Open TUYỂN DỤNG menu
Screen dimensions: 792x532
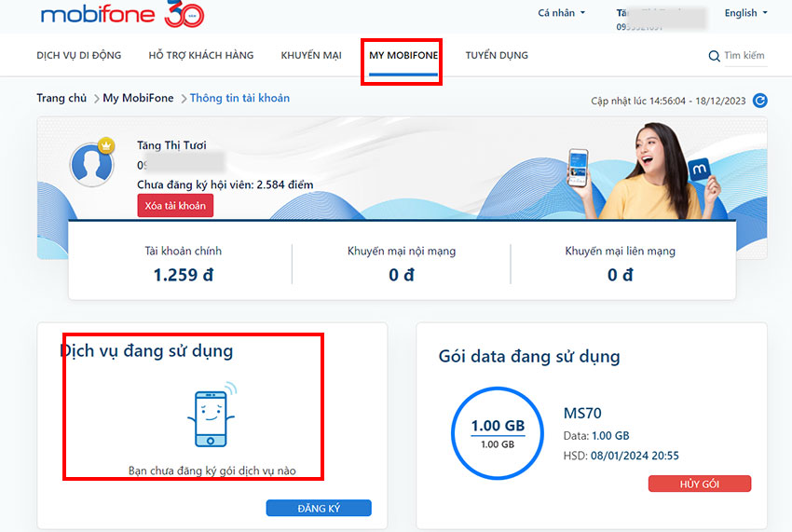497,55
